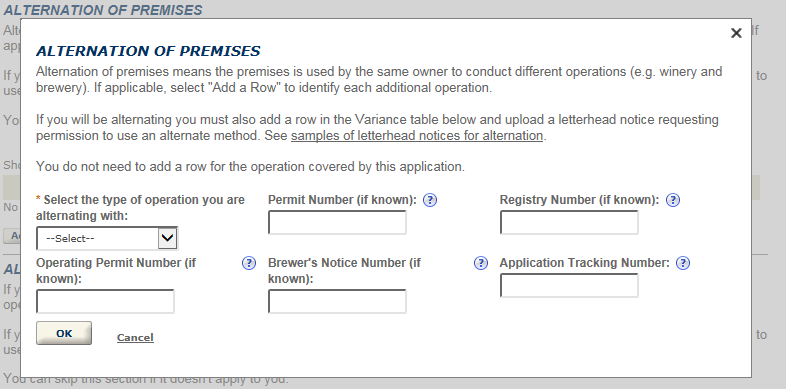Open samples of letterhead notices link
786x389 pixels.
click(x=417, y=136)
